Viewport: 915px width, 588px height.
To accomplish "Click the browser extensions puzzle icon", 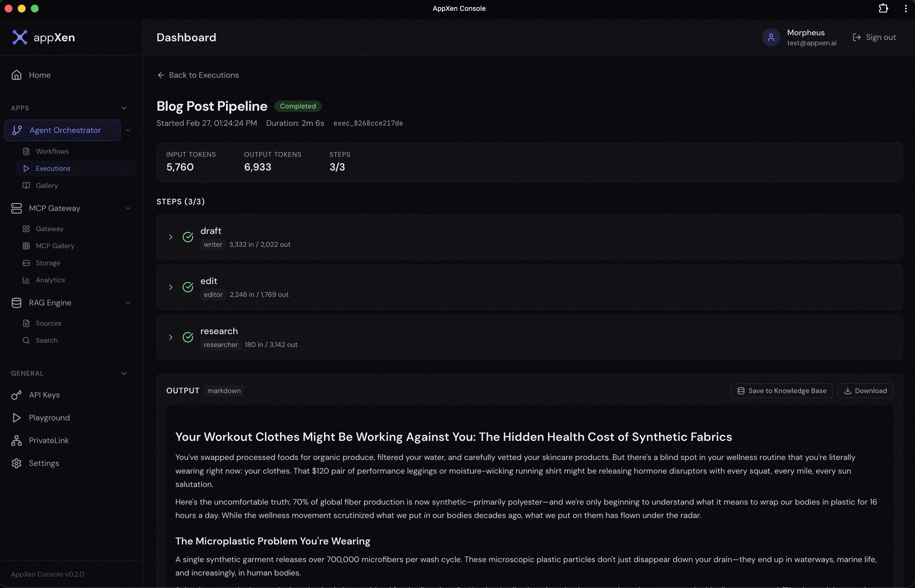I will (x=883, y=8).
